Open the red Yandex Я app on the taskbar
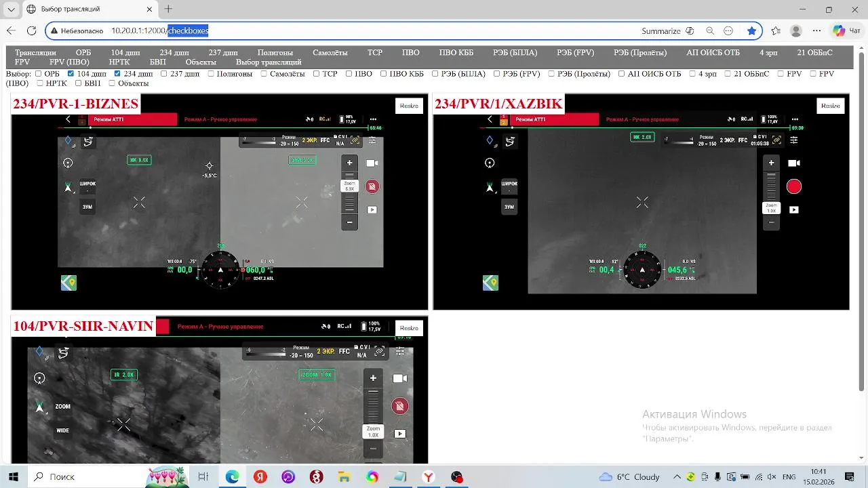The image size is (868, 488). pos(260,476)
